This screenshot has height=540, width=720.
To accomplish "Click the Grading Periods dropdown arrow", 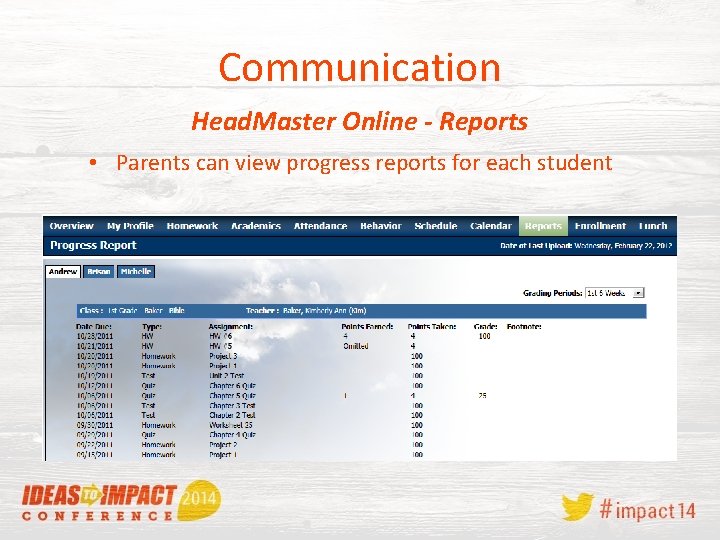I will pyautogui.click(x=638, y=293).
